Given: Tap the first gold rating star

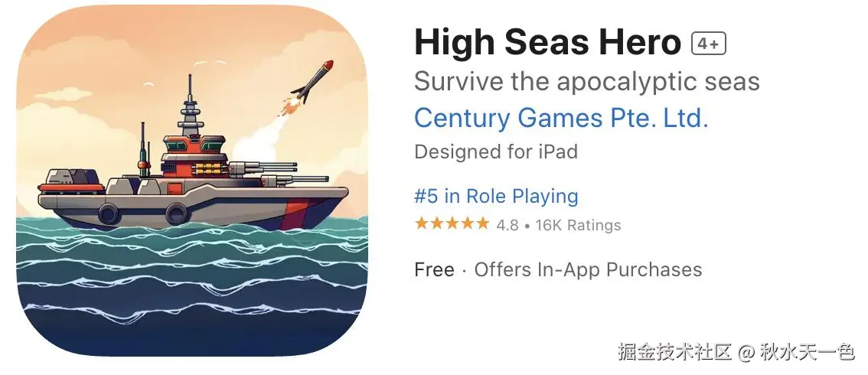Looking at the screenshot, I should [422, 224].
